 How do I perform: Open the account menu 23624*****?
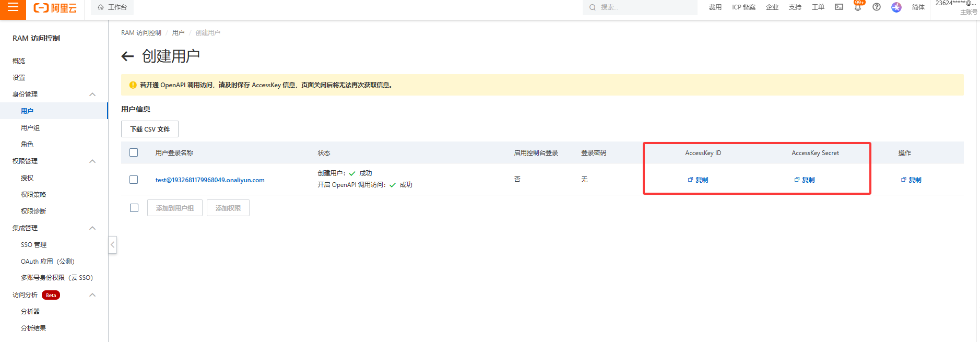pos(955,7)
